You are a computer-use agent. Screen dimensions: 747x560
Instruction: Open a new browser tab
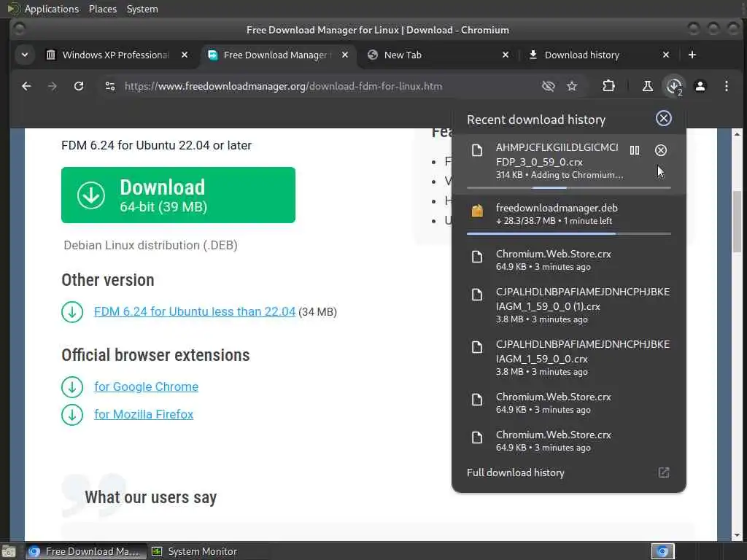click(692, 55)
